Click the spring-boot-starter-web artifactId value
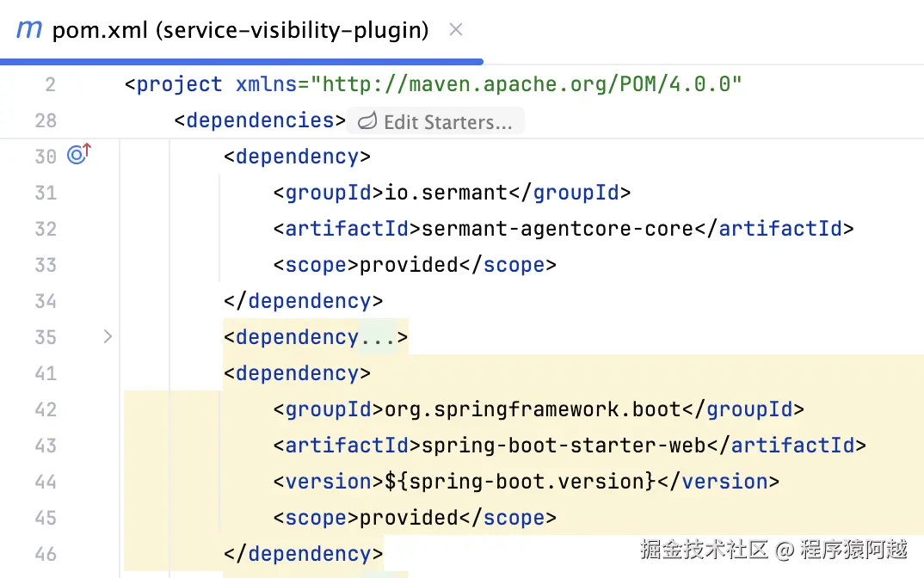 tap(562, 446)
